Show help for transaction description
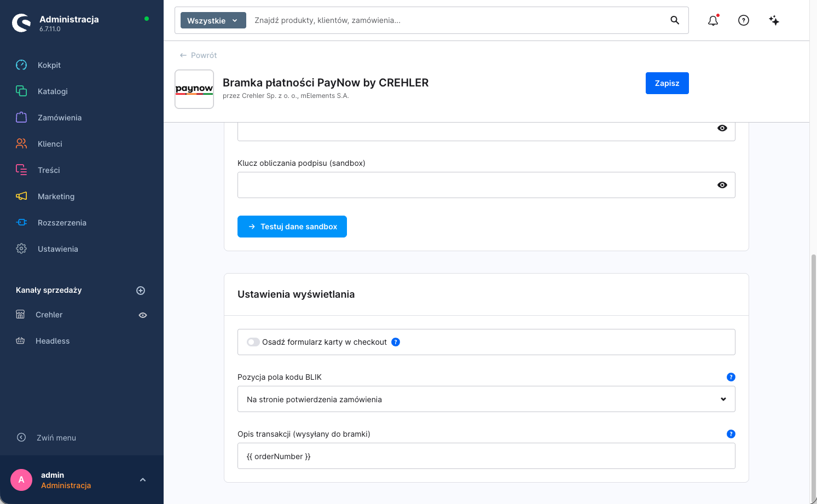This screenshot has height=504, width=817. (x=731, y=434)
